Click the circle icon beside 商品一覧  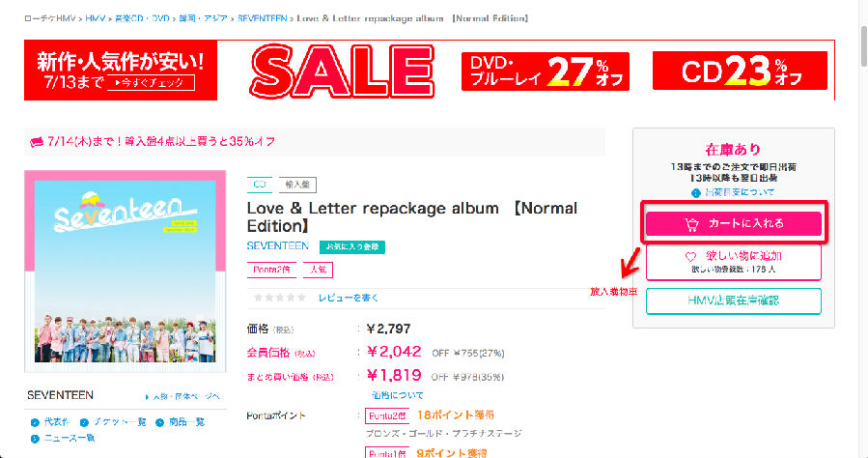[160, 422]
